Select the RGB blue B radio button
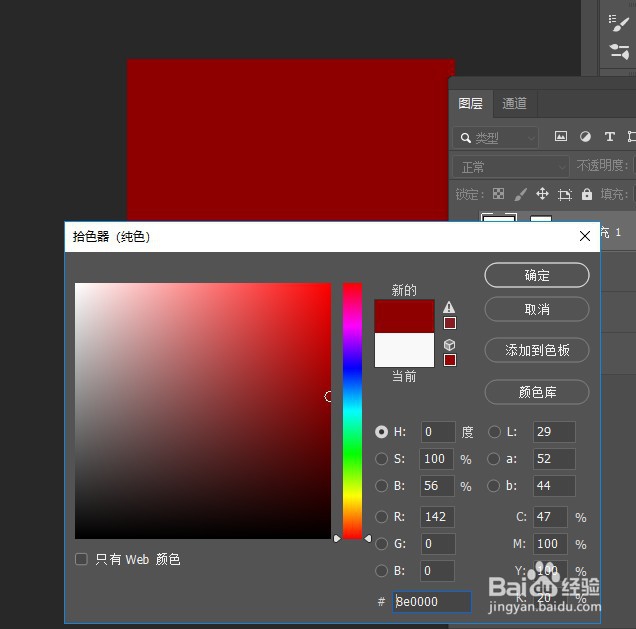The height and width of the screenshot is (629, 636). (381, 571)
